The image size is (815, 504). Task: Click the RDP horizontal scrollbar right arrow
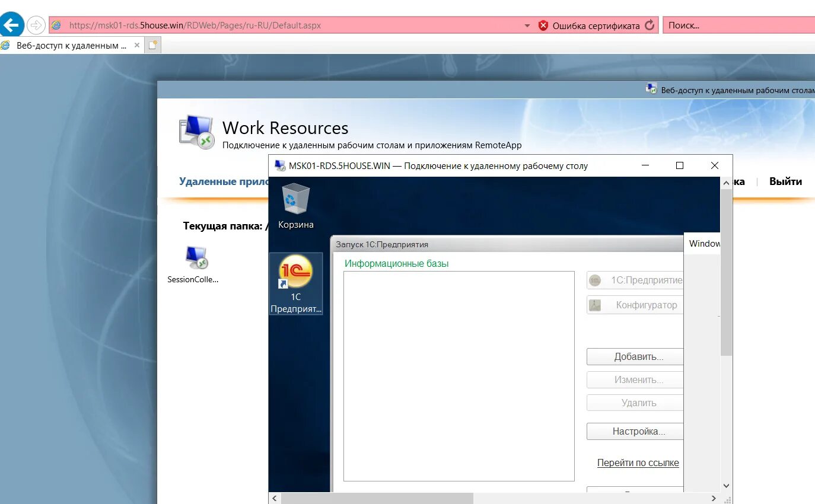click(715, 497)
